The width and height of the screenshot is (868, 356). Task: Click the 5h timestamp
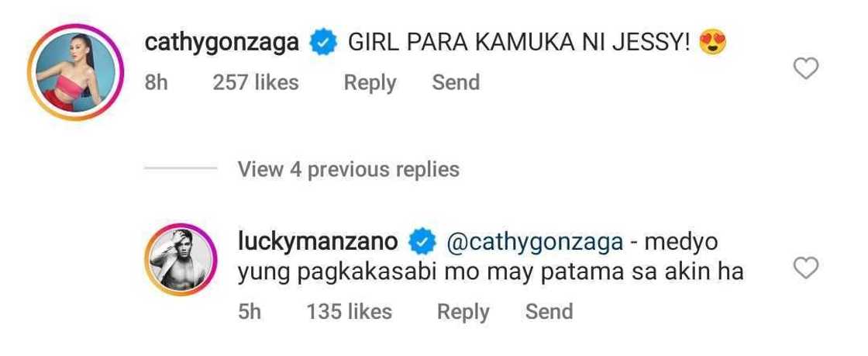coord(250,312)
